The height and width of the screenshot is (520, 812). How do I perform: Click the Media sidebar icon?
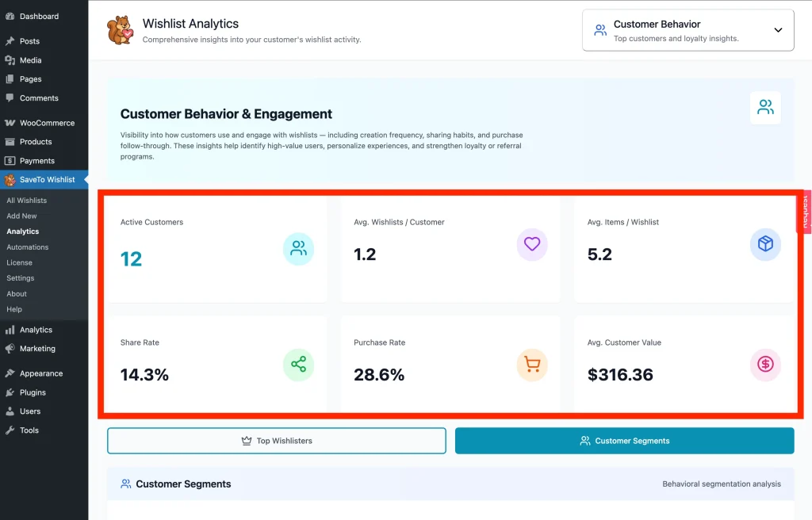click(11, 59)
